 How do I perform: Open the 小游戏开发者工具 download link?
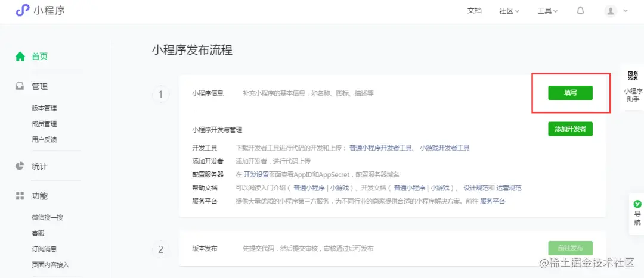coord(445,148)
